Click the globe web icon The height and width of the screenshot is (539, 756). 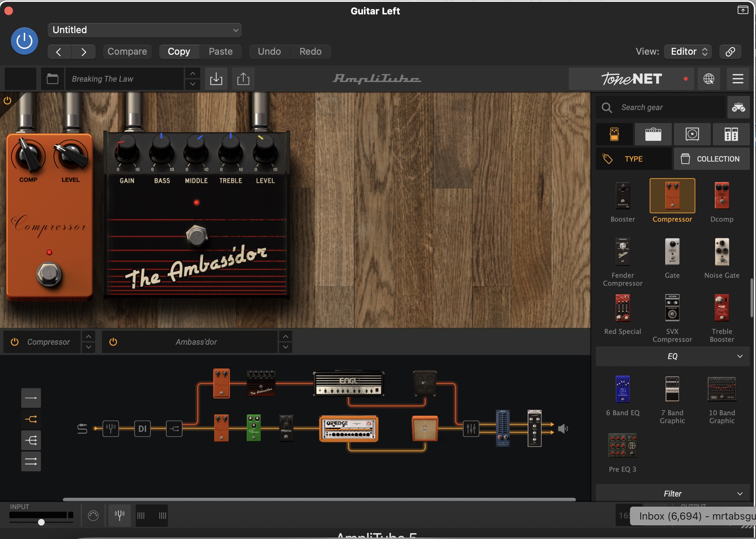(x=709, y=79)
